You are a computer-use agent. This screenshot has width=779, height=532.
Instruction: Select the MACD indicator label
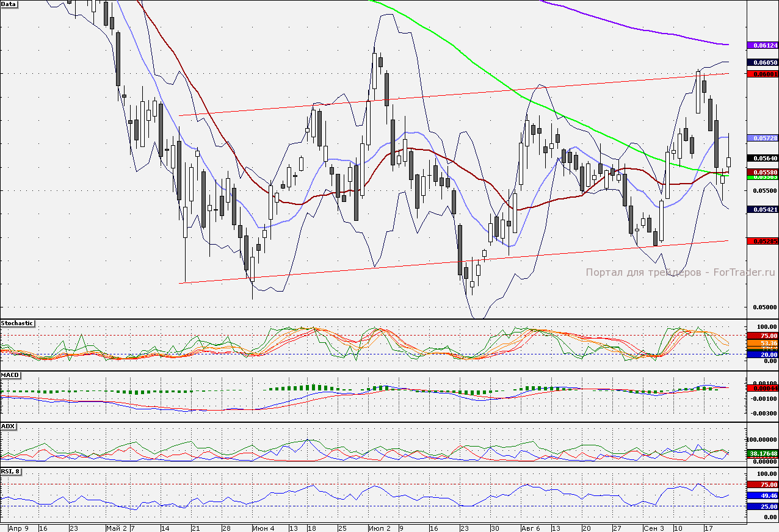[x=10, y=374]
